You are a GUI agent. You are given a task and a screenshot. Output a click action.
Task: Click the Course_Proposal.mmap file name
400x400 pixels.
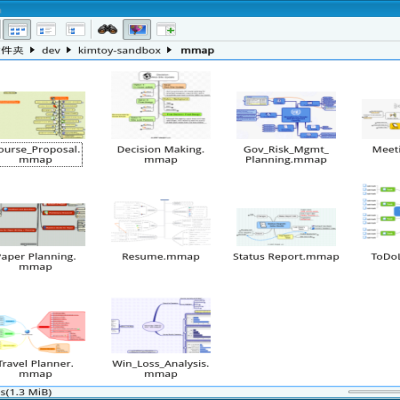41,155
